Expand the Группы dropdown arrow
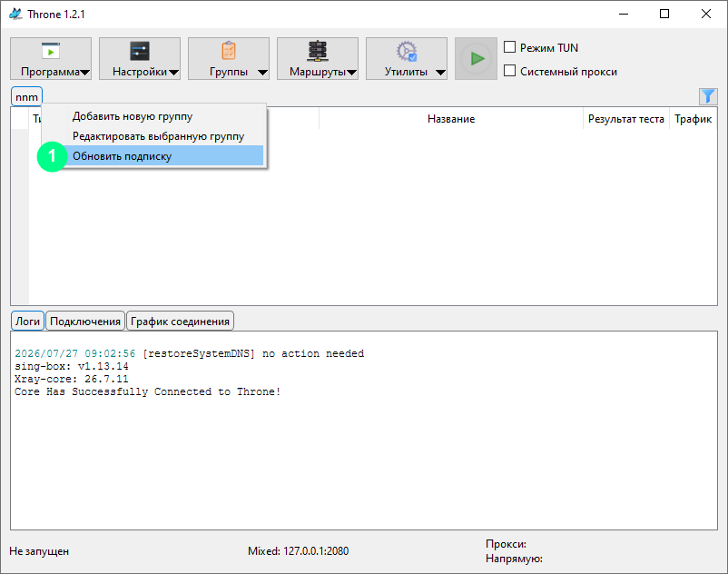Screen dimensions: 728x574 tap(262, 72)
